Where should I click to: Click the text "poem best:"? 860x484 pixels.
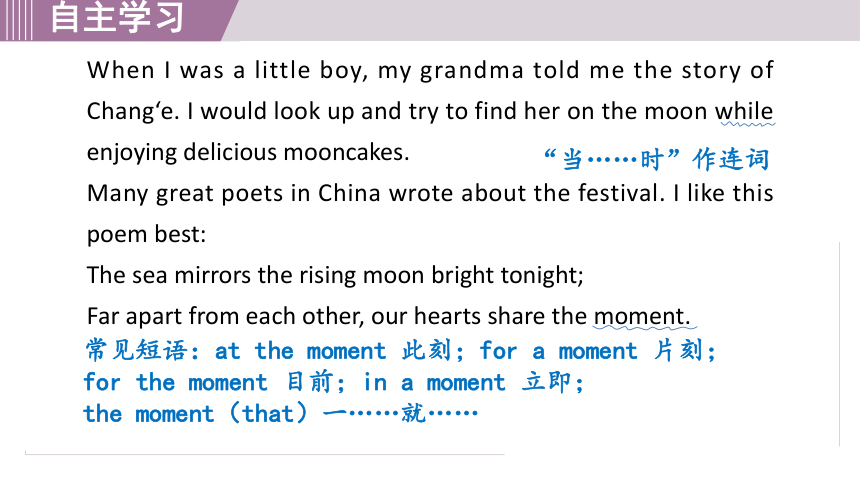click(146, 234)
